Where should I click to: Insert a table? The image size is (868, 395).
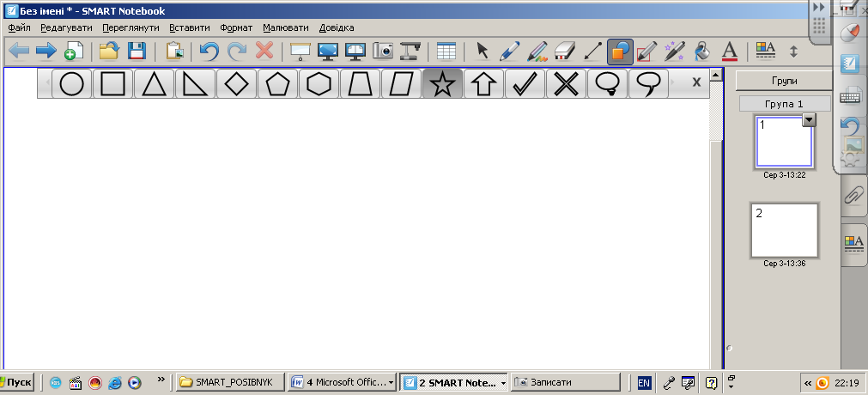(x=446, y=52)
